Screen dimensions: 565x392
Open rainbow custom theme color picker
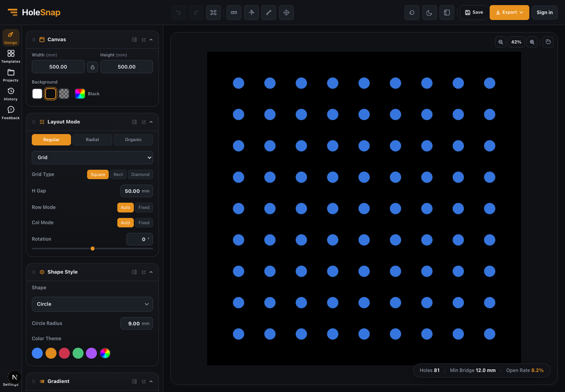tap(105, 353)
